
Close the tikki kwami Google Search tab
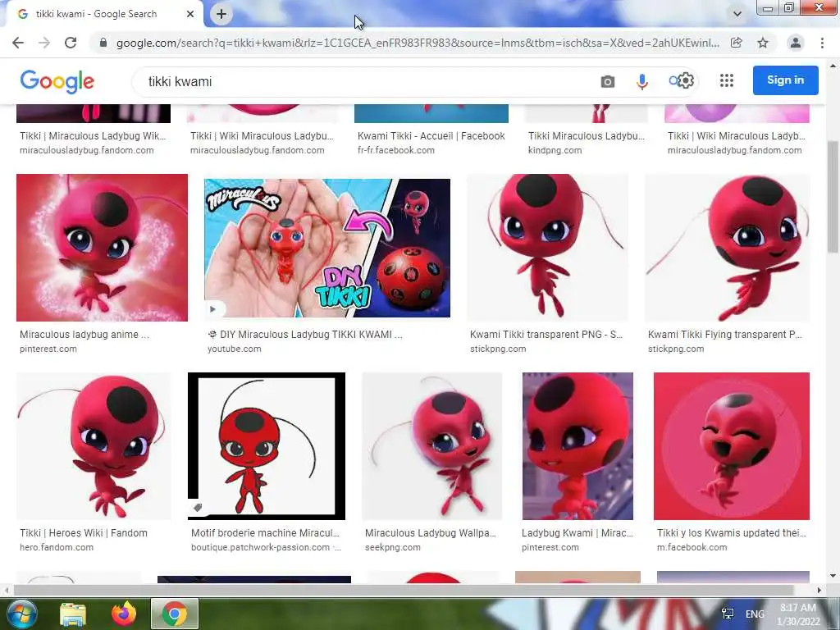click(x=190, y=14)
